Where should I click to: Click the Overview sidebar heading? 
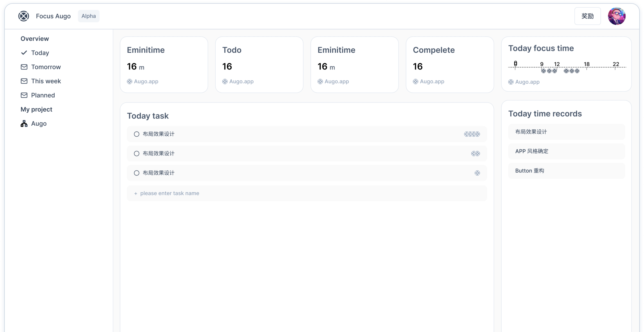[35, 39]
